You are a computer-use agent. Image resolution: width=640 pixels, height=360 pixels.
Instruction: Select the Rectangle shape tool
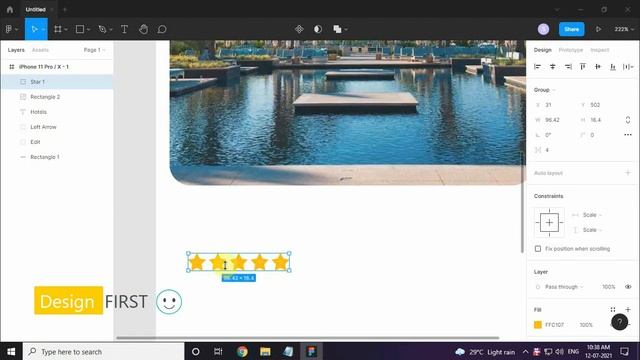point(80,29)
